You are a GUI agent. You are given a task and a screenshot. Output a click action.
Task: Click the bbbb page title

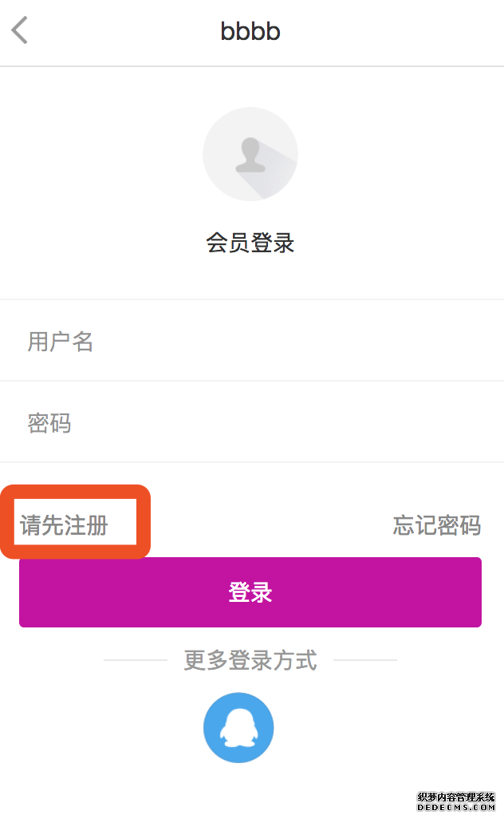click(250, 31)
